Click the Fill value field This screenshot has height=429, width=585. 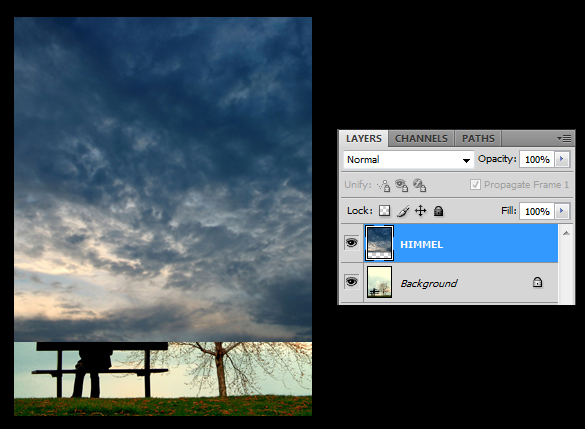tap(537, 212)
